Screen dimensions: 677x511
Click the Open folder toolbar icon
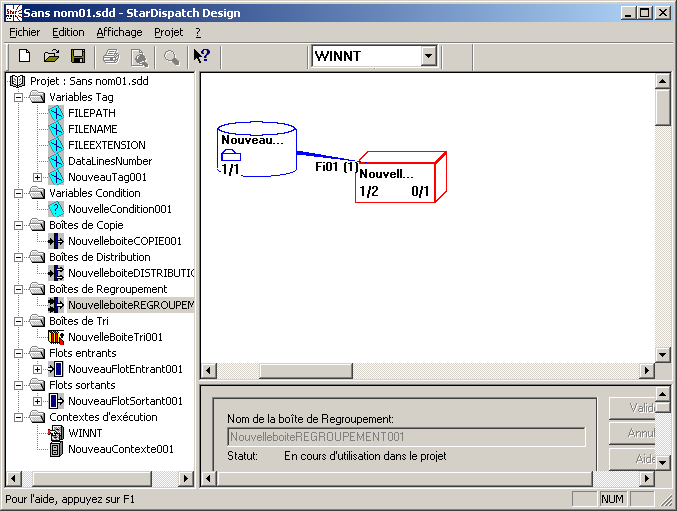[x=51, y=56]
